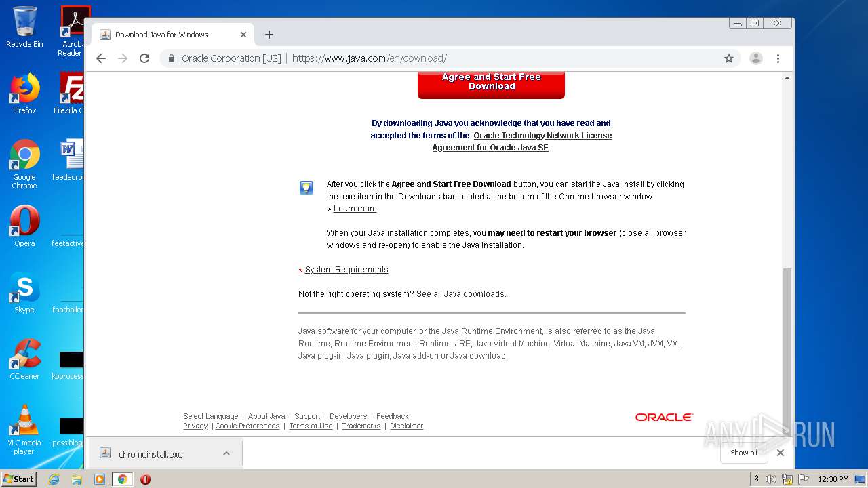Viewport: 868px width, 488px height.
Task: Open Privacy footer link
Action: tap(195, 426)
